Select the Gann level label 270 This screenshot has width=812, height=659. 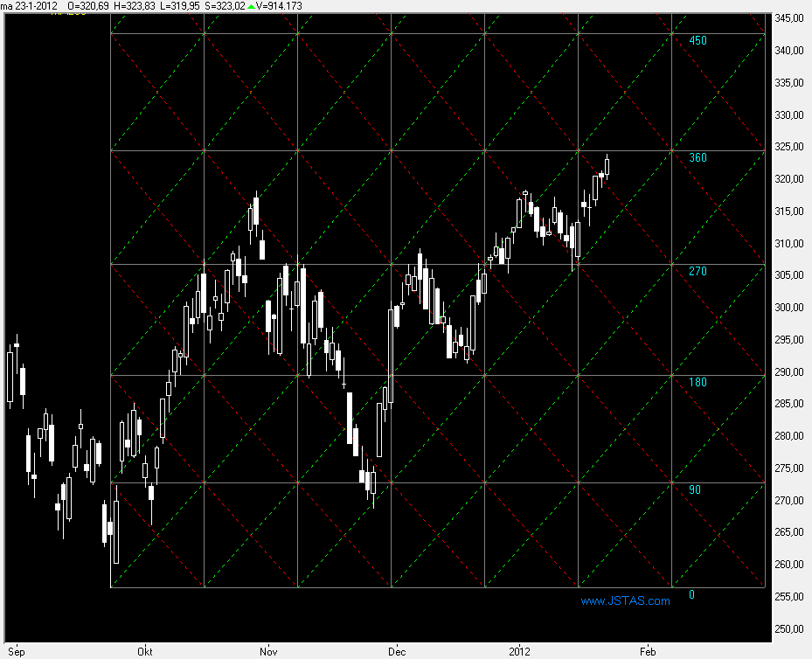tap(697, 272)
